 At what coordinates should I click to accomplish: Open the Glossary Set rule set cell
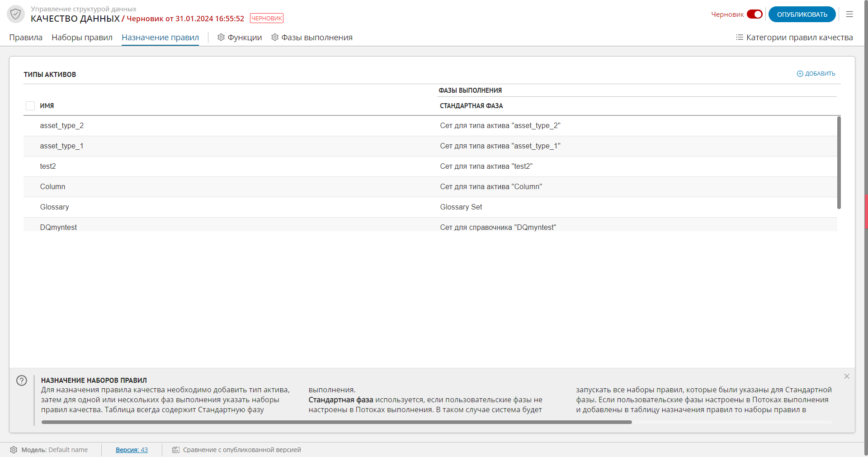click(461, 207)
